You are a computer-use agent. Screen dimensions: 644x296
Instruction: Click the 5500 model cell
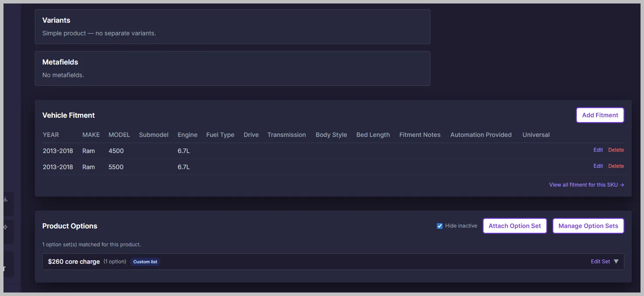(116, 167)
